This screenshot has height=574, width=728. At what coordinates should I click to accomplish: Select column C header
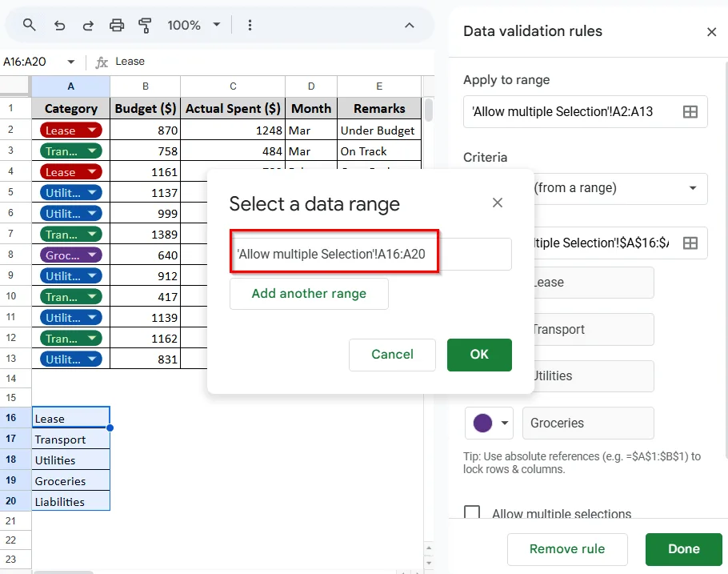coord(233,86)
